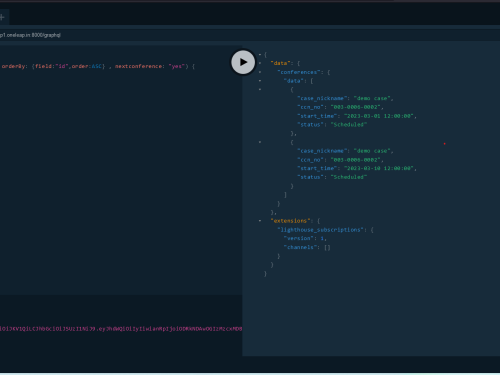Click the "channels": [] line
The width and height of the screenshot is (500, 375).
[307, 247]
